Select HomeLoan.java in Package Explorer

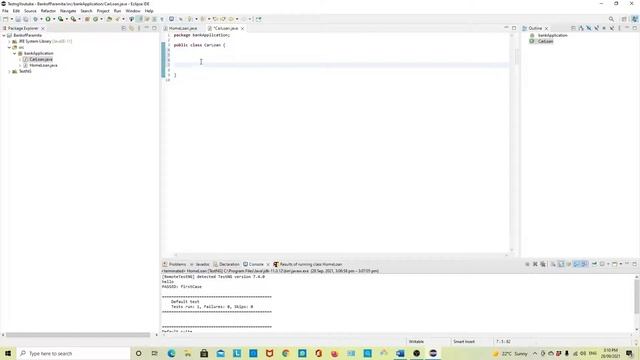[43, 65]
